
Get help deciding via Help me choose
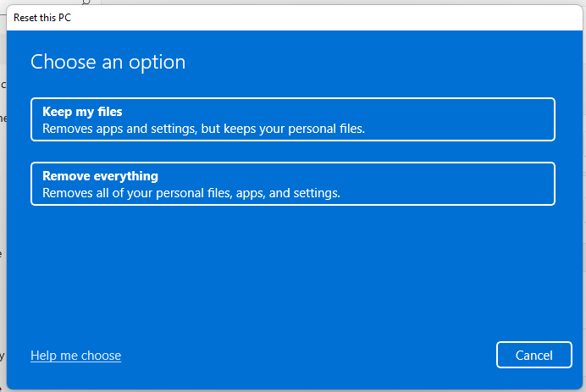(x=75, y=356)
